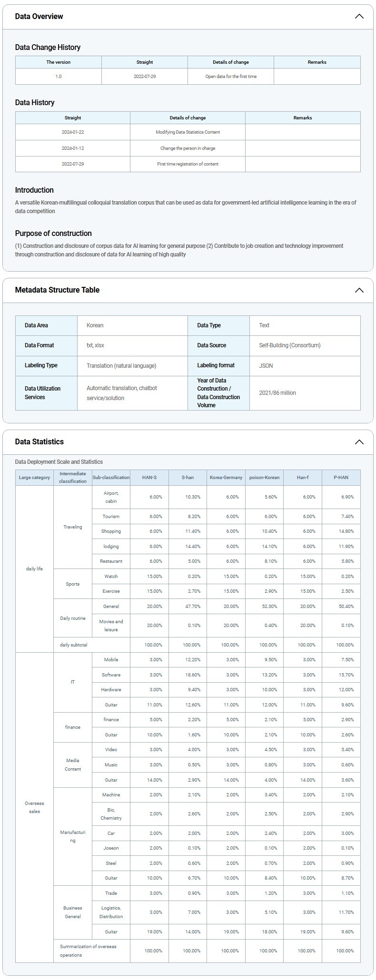Click the poison-Korean column header
This screenshot has height=980, width=376.
(264, 477)
